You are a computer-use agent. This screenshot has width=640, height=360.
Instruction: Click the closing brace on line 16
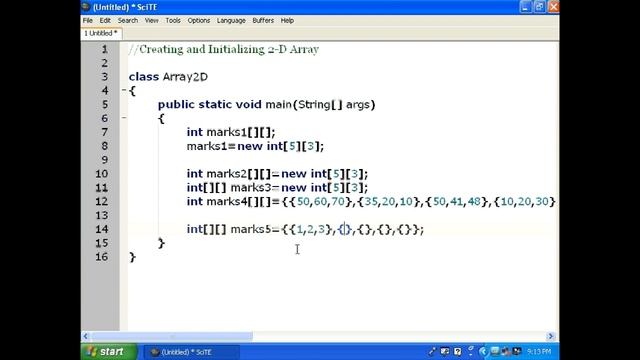[x=132, y=257]
